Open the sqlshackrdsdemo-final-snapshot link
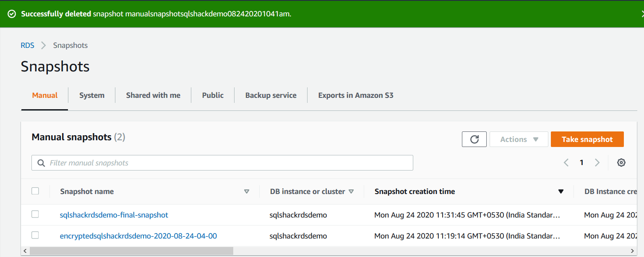Viewport: 644px width, 257px height. tap(114, 215)
